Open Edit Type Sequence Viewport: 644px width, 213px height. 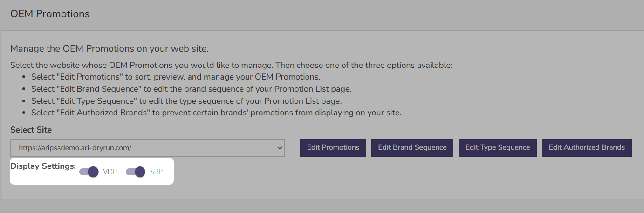(x=498, y=147)
